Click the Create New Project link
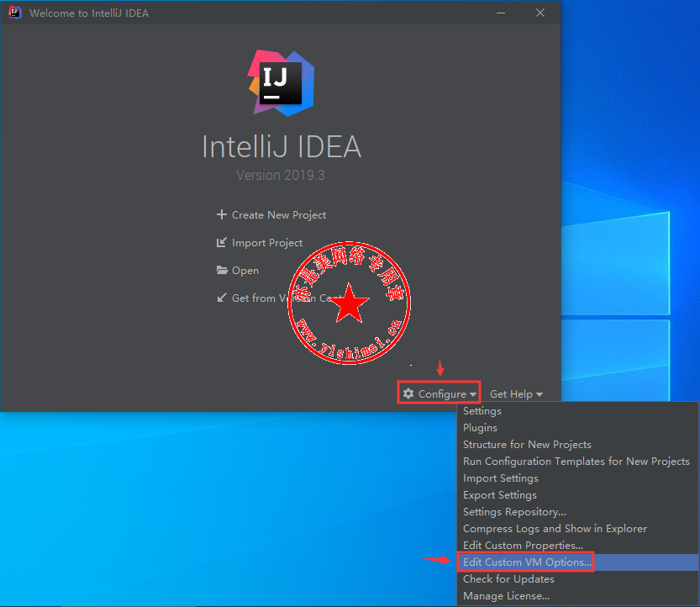Viewport: 700px width, 607px height. coord(279,215)
